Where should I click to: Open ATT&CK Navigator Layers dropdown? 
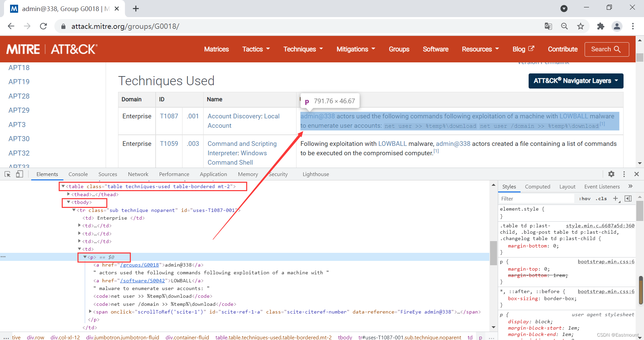[576, 81]
